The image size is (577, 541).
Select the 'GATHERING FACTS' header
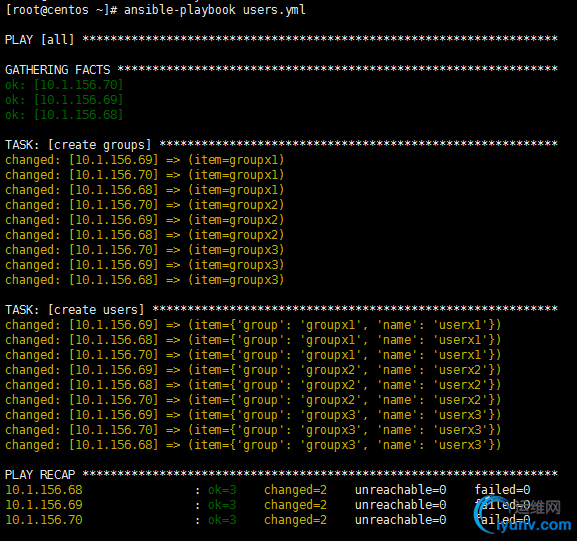[x=58, y=70]
